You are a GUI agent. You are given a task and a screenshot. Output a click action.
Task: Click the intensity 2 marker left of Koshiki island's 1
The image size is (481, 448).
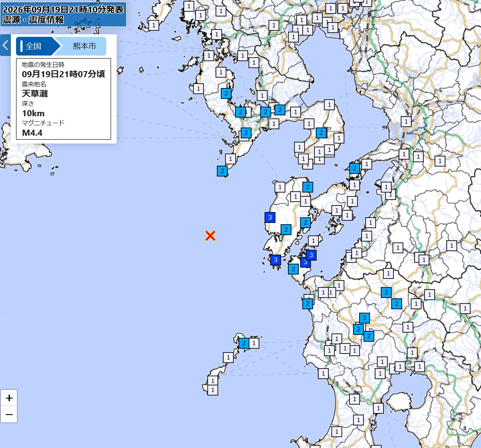coord(244,343)
